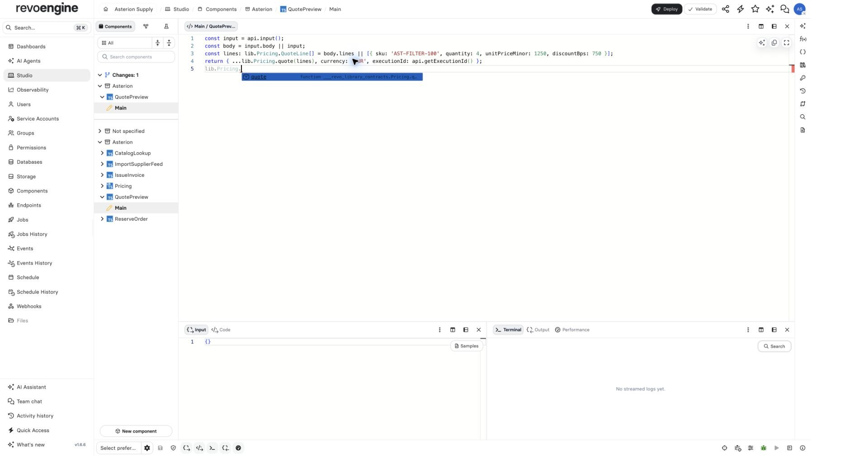
Task: Click the star favorite icon in top bar
Action: (x=755, y=9)
